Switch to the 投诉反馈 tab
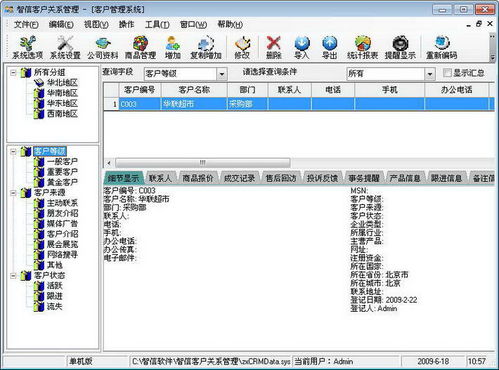Image resolution: width=499 pixels, height=370 pixels. (322, 178)
